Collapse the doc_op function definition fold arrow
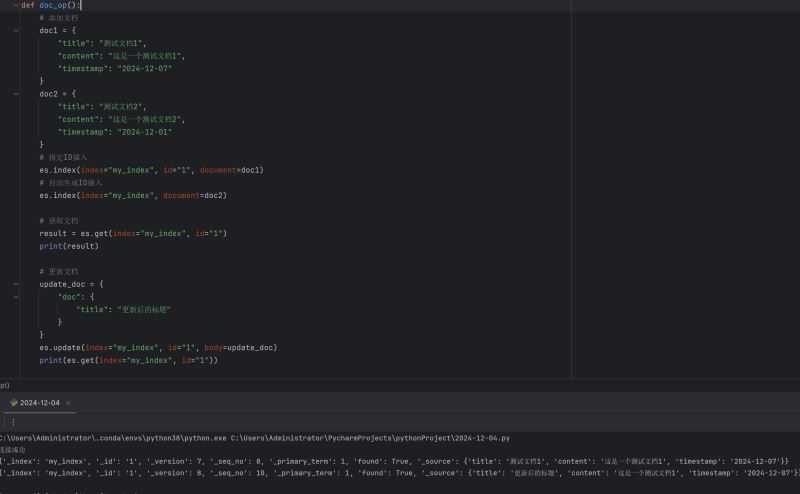This screenshot has width=800, height=494. point(15,5)
